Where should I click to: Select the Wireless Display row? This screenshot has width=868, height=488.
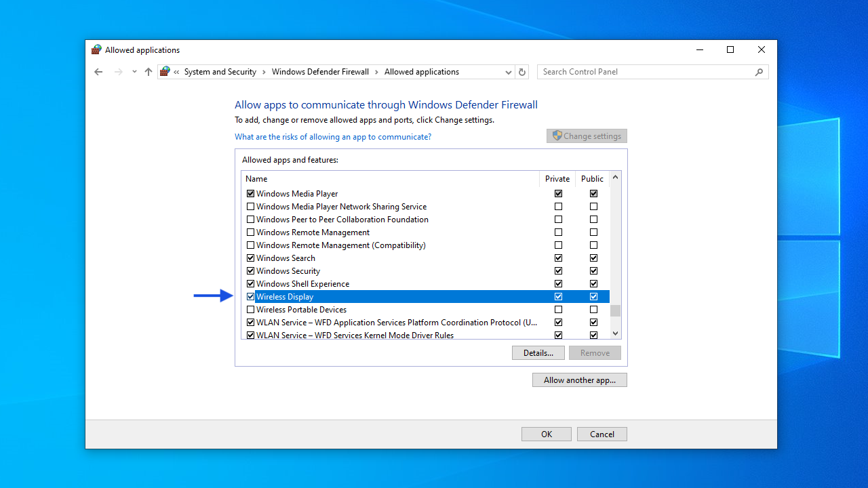pyautogui.click(x=426, y=297)
